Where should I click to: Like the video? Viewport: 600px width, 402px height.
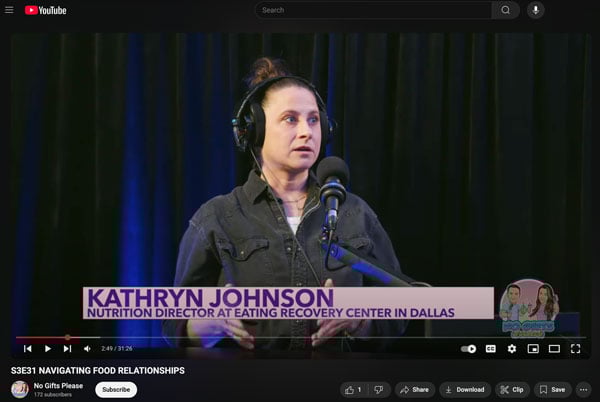coord(353,389)
